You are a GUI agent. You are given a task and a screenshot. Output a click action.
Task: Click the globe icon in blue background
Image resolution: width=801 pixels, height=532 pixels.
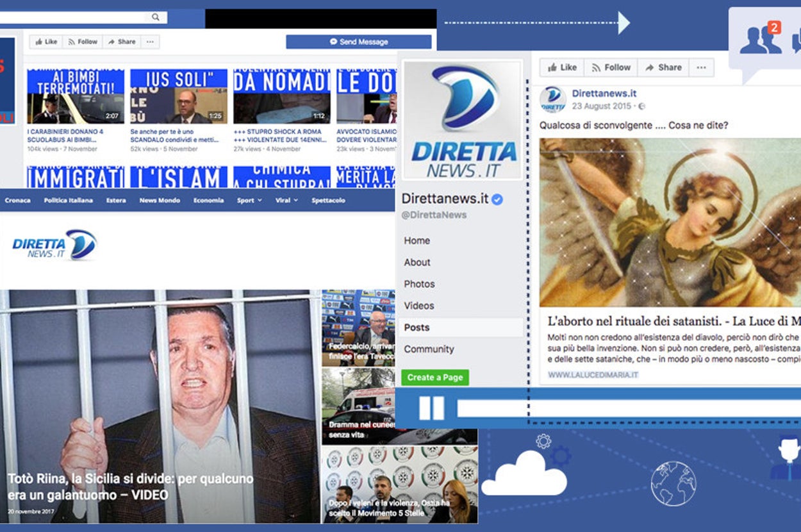pyautogui.click(x=673, y=483)
